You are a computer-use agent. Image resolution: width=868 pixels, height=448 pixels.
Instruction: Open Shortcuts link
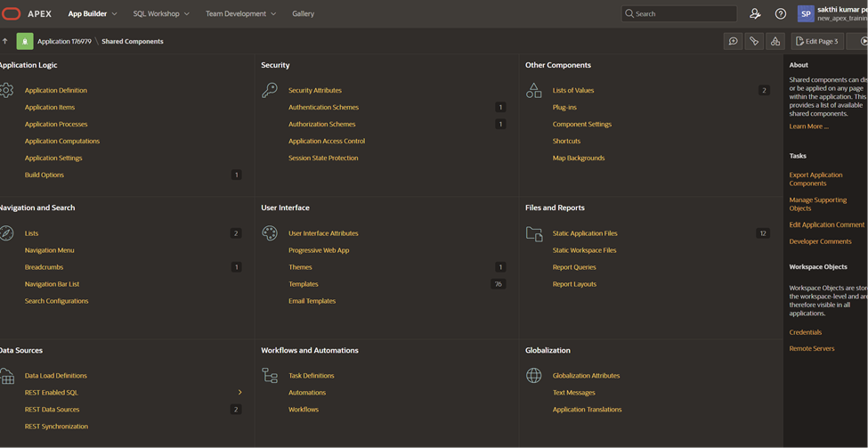pyautogui.click(x=566, y=142)
